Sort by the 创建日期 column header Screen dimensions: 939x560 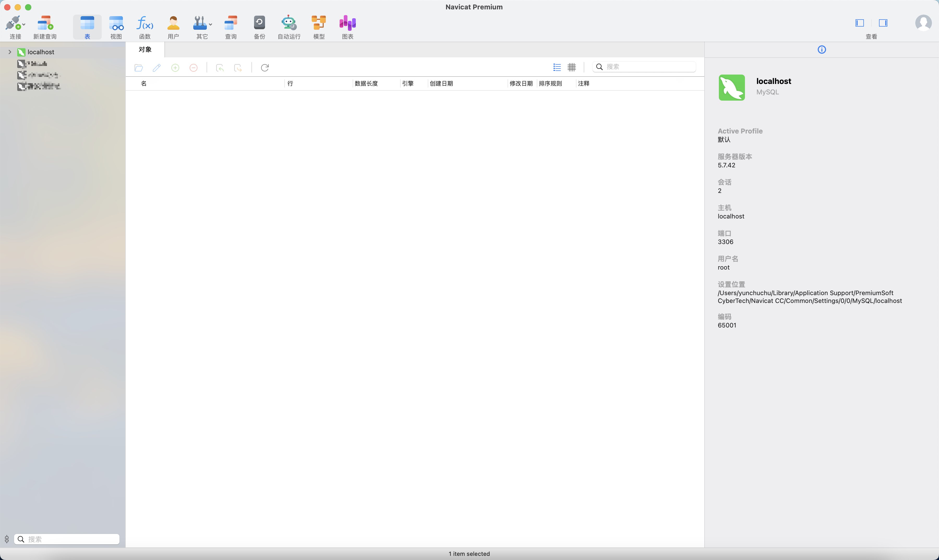click(441, 83)
